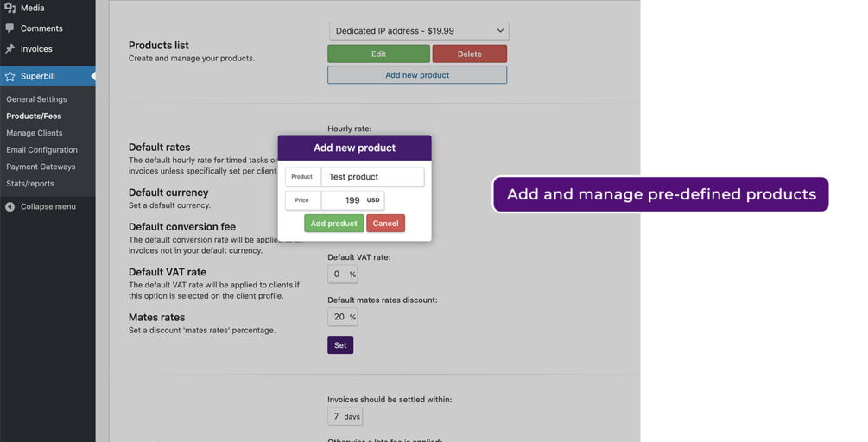Click the Superbill star icon

tap(10, 76)
